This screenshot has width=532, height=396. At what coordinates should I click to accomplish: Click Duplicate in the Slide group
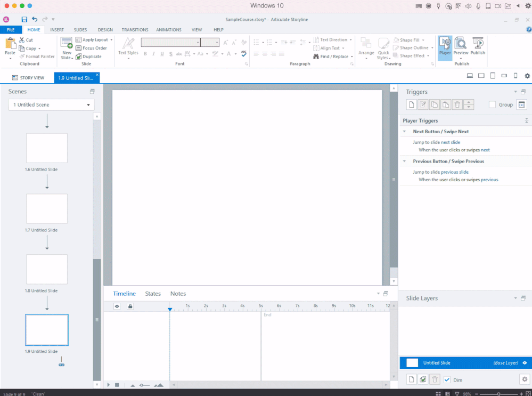click(88, 56)
